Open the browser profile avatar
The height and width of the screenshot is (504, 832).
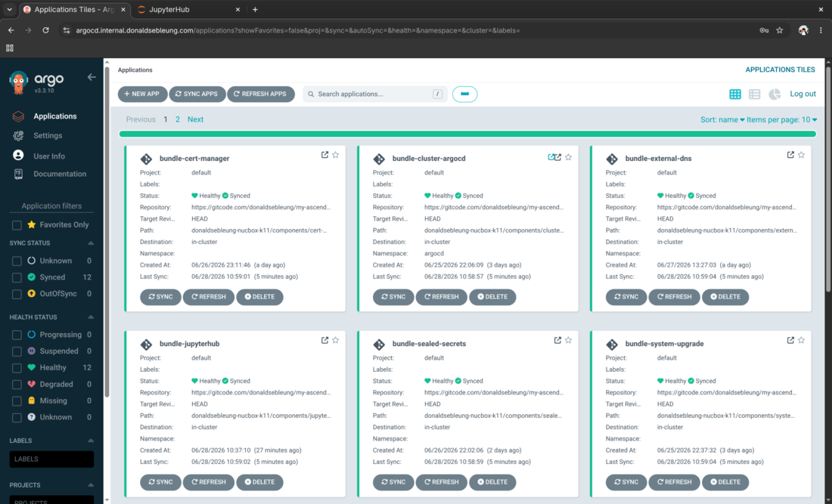803,30
